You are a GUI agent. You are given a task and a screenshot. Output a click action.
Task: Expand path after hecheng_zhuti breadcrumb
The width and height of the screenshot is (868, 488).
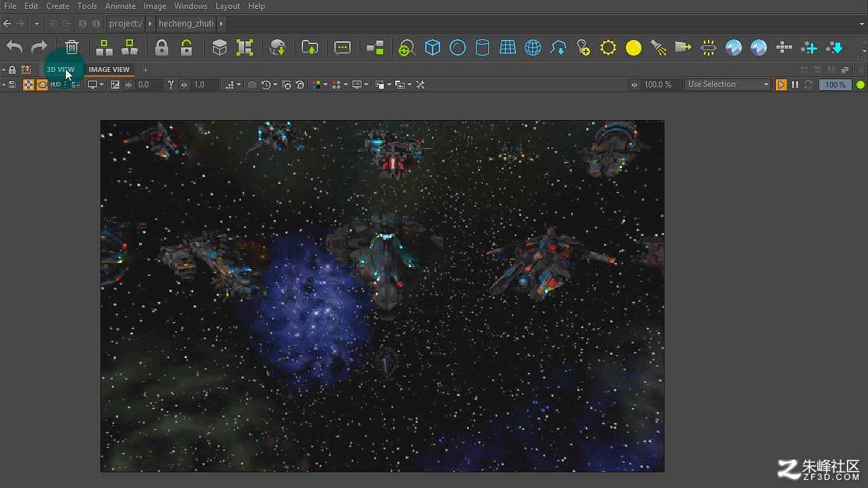pos(221,24)
